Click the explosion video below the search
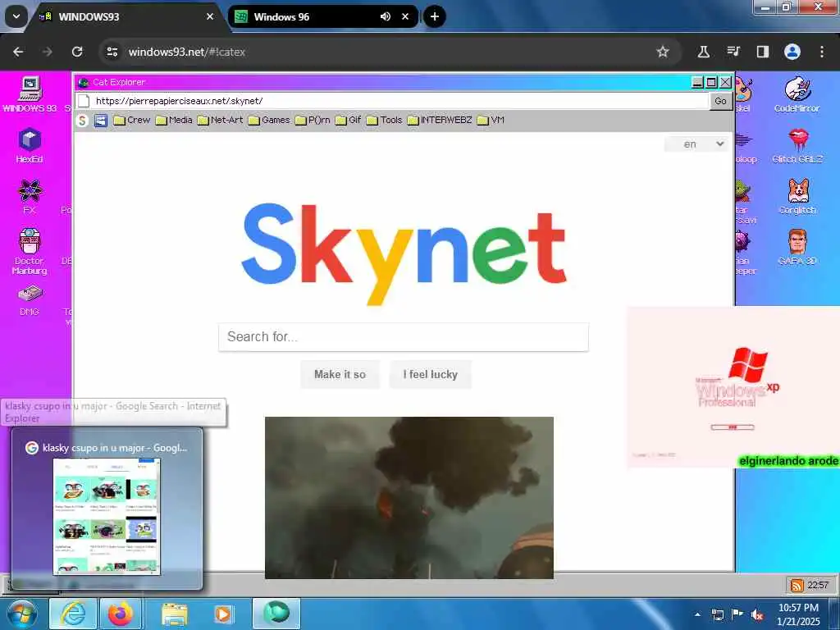Screen dimensions: 840x630 (x=409, y=498)
